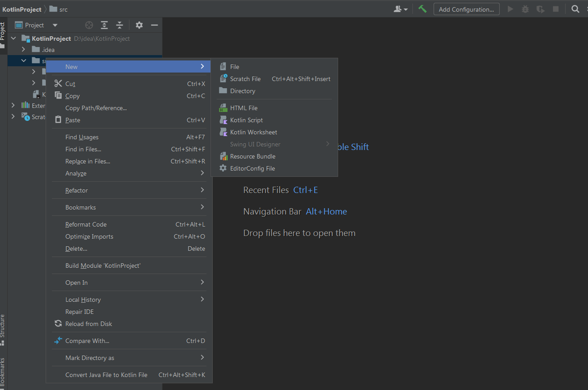This screenshot has height=390, width=588.
Task: Select Optimize Imports menu entry
Action: [129, 236]
